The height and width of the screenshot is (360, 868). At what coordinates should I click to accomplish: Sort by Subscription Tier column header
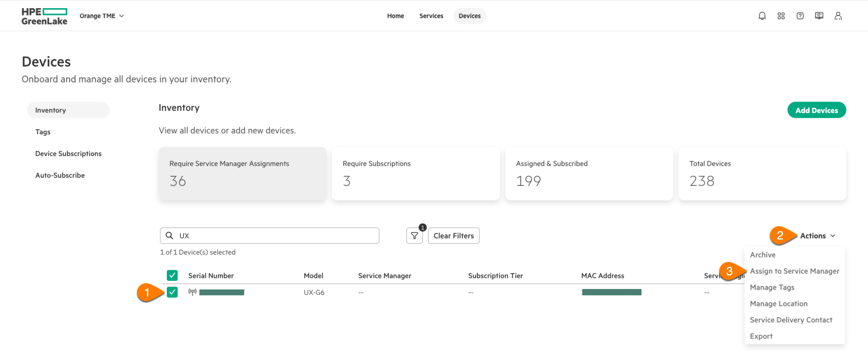495,276
